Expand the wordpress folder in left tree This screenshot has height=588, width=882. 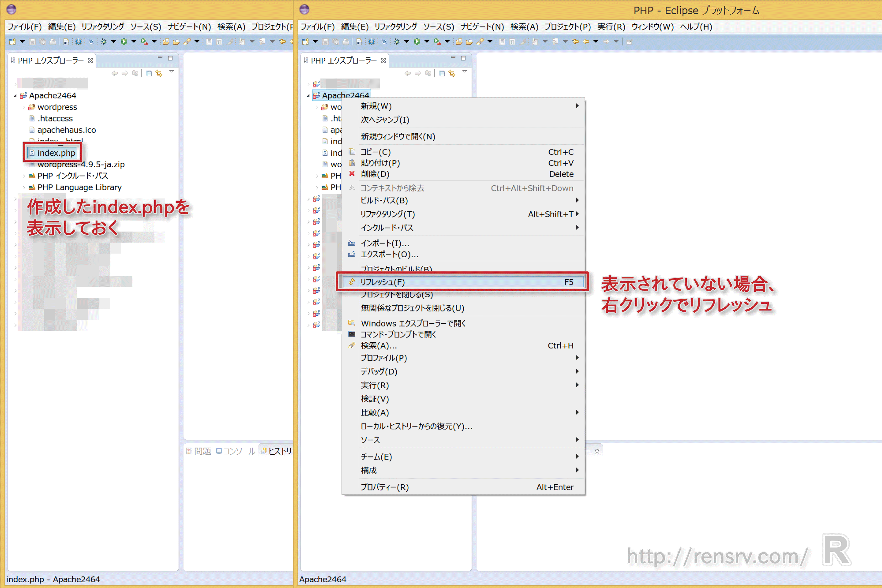tap(24, 107)
